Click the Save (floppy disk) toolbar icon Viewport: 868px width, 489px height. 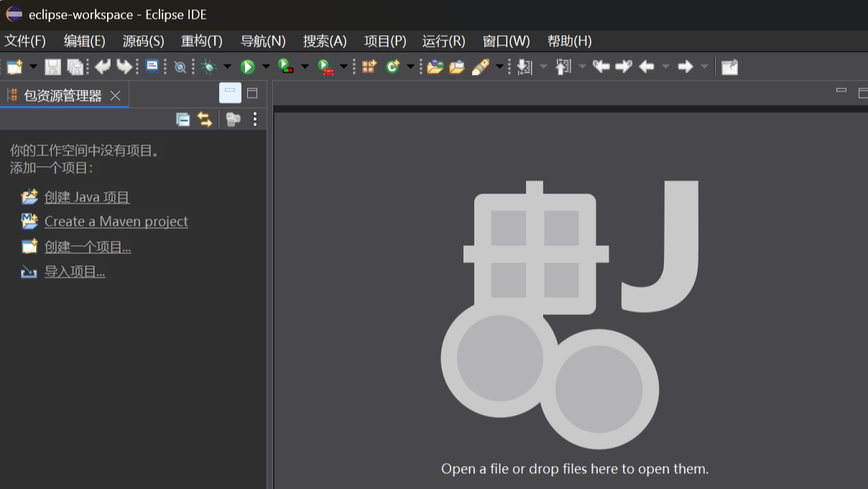(52, 67)
